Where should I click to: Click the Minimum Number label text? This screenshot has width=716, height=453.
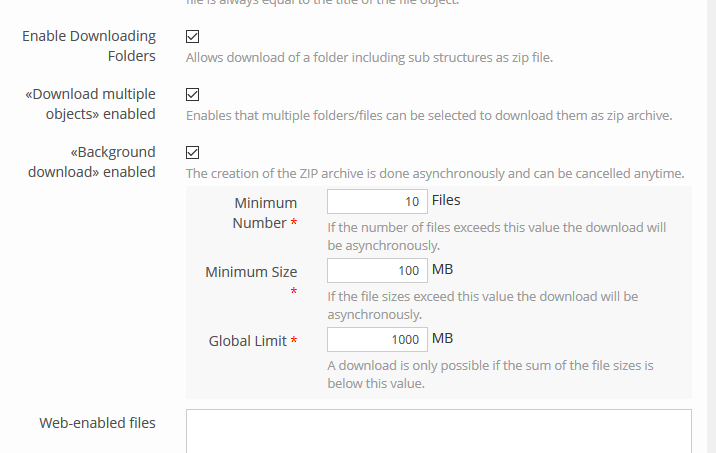point(265,213)
